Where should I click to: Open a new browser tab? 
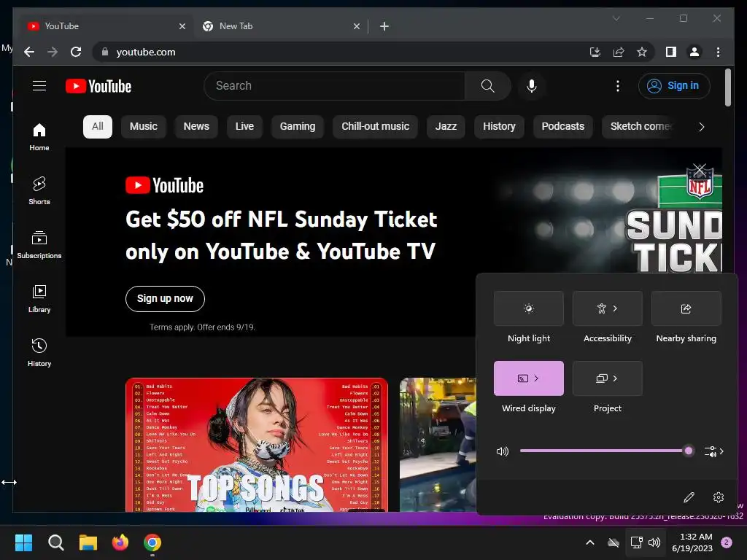[384, 26]
